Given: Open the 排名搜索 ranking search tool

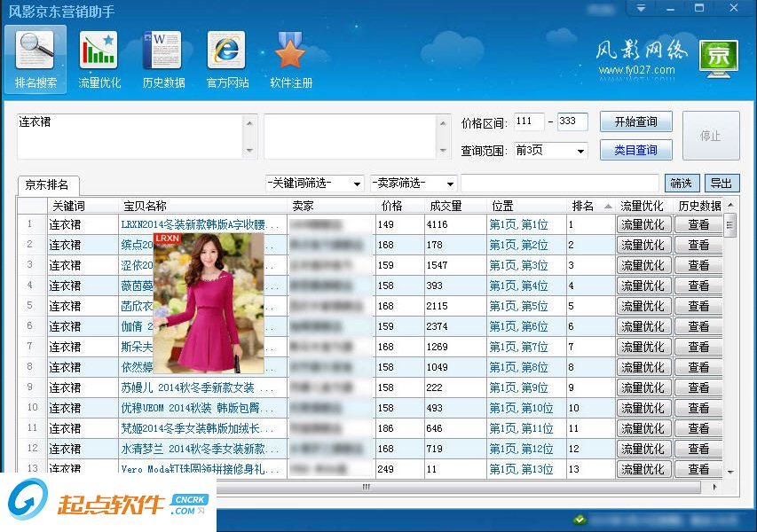Looking at the screenshot, I should coord(35,59).
